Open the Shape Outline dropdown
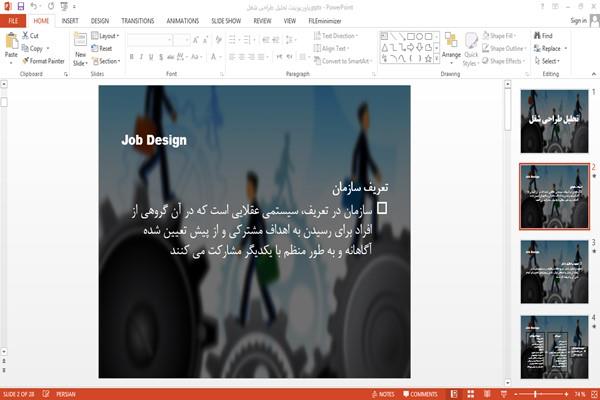Viewport: 600px width, 400px height. [504, 48]
